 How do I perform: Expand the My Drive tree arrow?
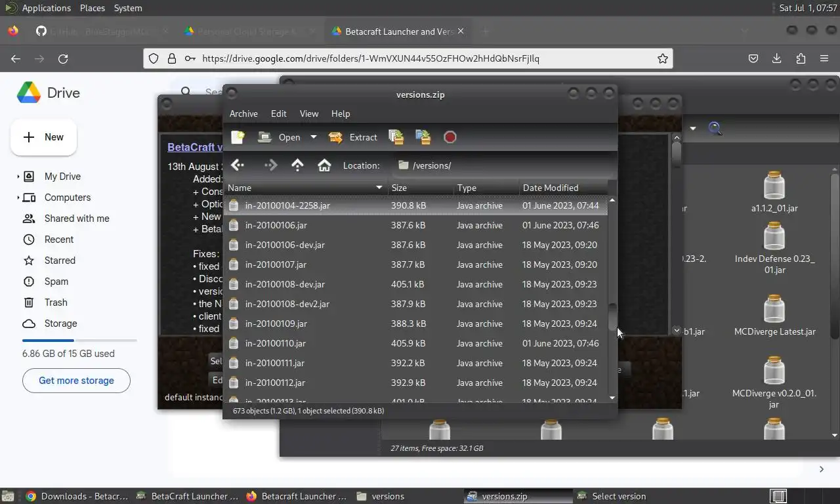coord(18,177)
